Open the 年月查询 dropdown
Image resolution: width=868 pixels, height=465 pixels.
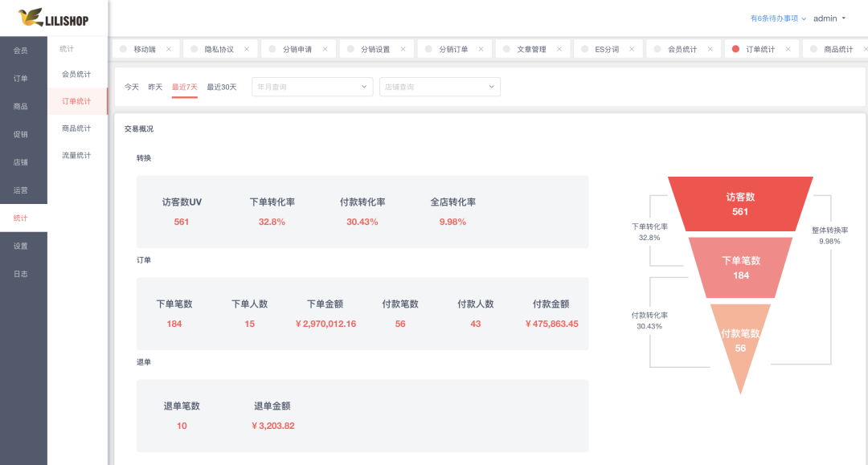(312, 86)
